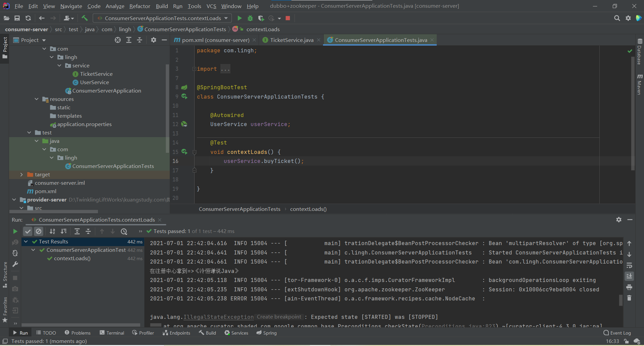The width and height of the screenshot is (644, 346).
Task: Toggle the Project tool window stripe button
Action: (5, 48)
